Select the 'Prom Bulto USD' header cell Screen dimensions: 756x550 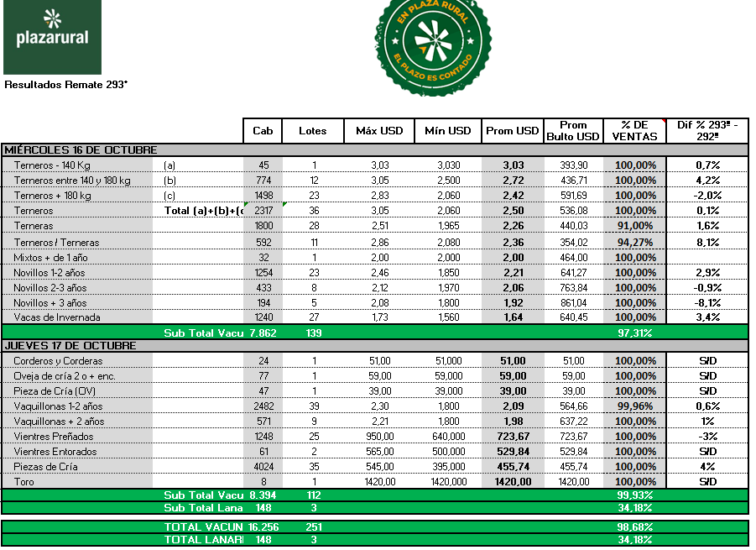click(x=573, y=131)
